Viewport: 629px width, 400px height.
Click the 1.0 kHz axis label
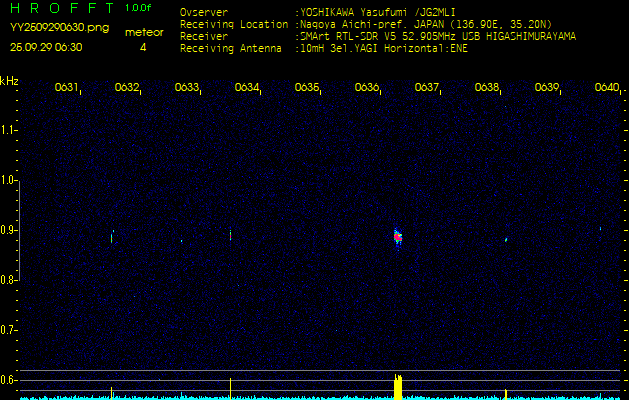[9, 180]
